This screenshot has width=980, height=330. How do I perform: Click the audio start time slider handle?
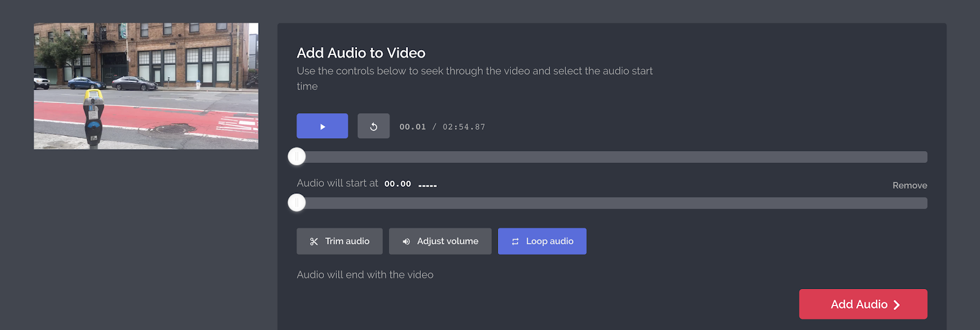tap(297, 203)
